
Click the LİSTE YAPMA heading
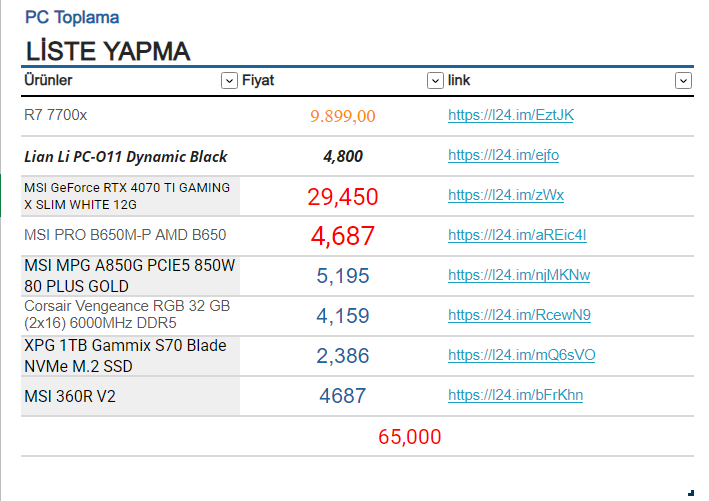pyautogui.click(x=108, y=52)
